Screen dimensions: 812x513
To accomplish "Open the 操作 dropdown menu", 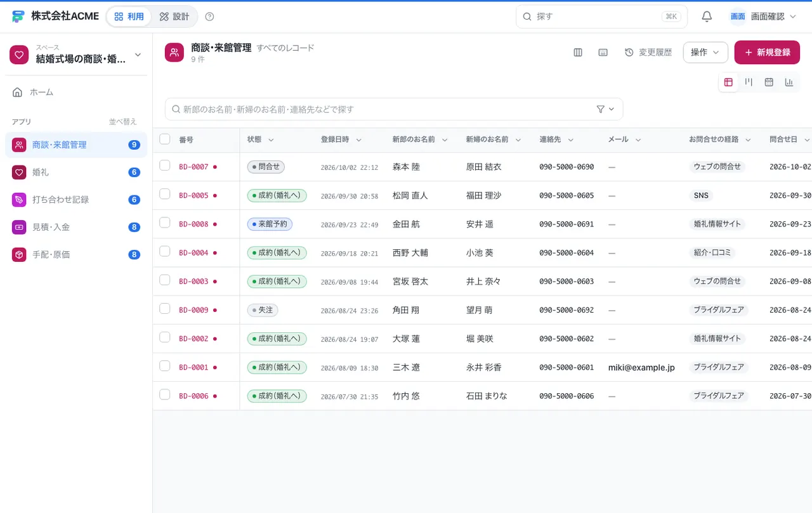I will (x=705, y=53).
